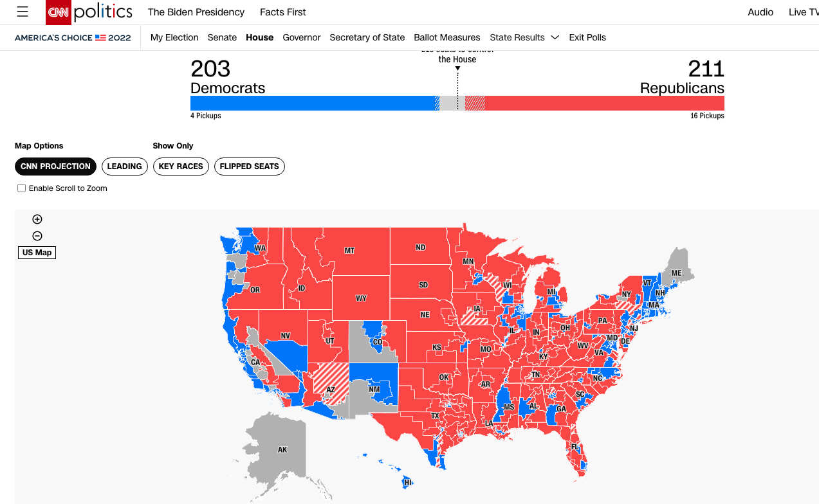819x504 pixels.
Task: Open The Biden Presidency link
Action: (x=196, y=12)
